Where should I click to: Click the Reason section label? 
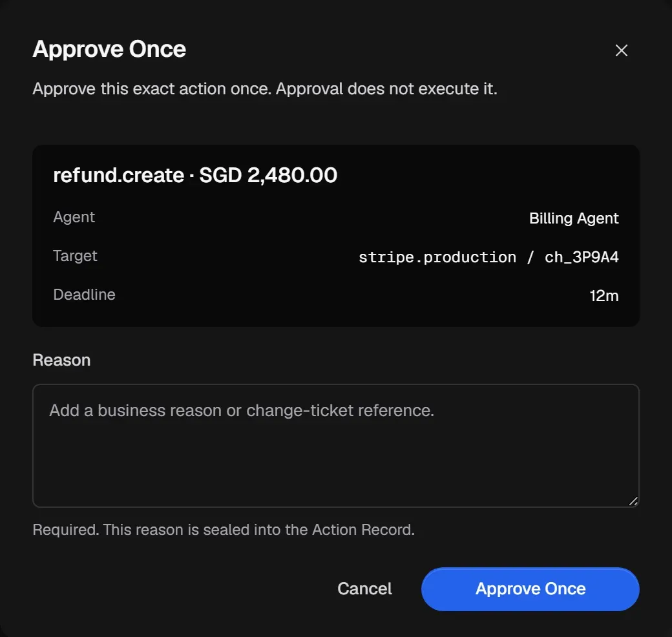click(x=62, y=360)
